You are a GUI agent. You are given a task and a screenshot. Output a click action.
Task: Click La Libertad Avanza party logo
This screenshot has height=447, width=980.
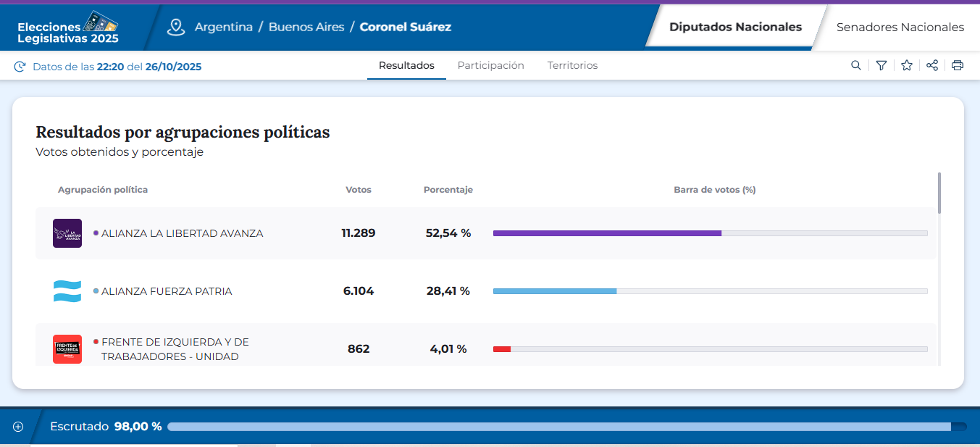tap(67, 233)
